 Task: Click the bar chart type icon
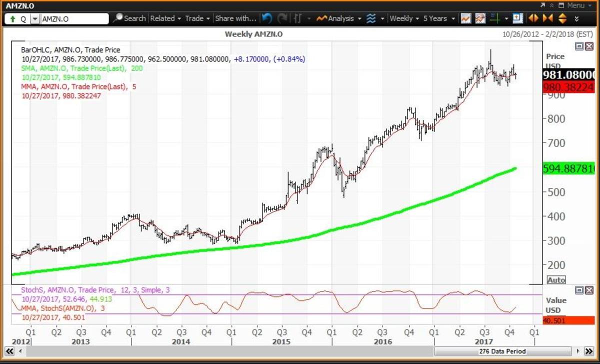coord(298,18)
